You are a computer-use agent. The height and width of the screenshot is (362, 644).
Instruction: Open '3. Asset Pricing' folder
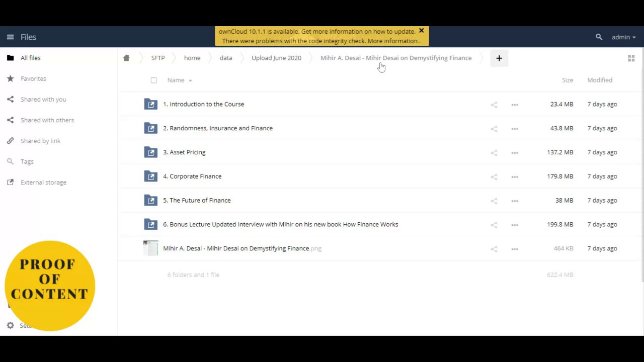[x=184, y=152]
